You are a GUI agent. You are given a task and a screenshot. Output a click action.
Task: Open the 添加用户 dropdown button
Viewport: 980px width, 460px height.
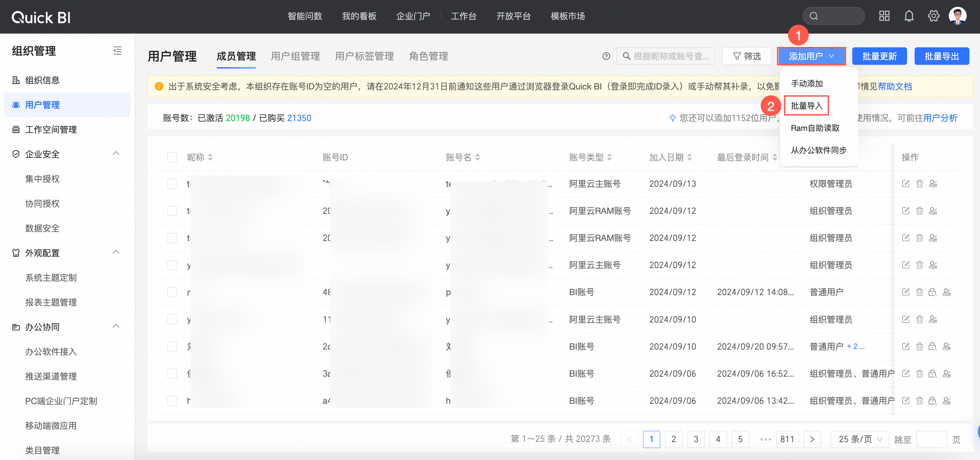click(812, 56)
